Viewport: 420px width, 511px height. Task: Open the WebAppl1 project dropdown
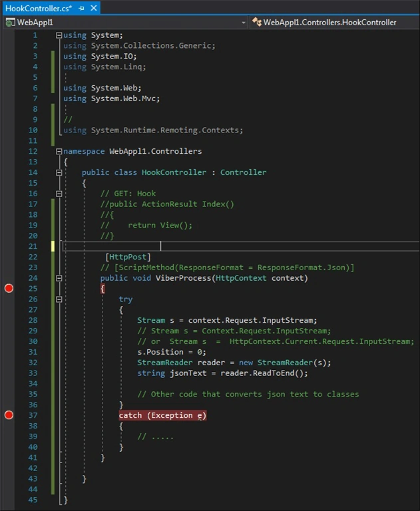[x=243, y=23]
